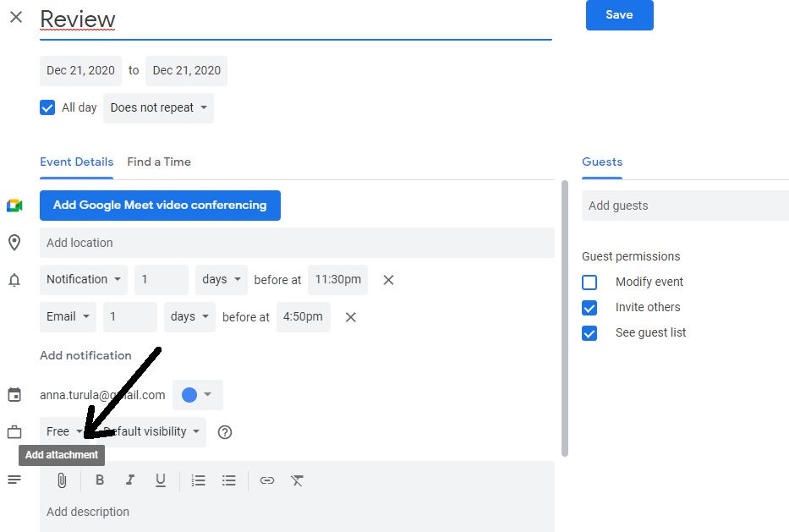Click the description lines icon
This screenshot has width=789, height=532.
(14, 480)
